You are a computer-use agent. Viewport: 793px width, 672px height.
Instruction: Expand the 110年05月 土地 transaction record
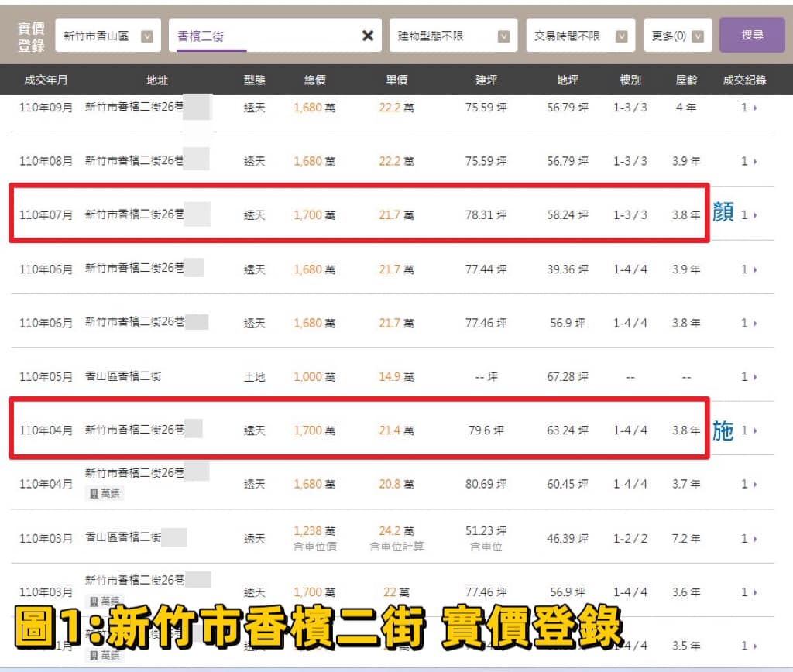(747, 377)
